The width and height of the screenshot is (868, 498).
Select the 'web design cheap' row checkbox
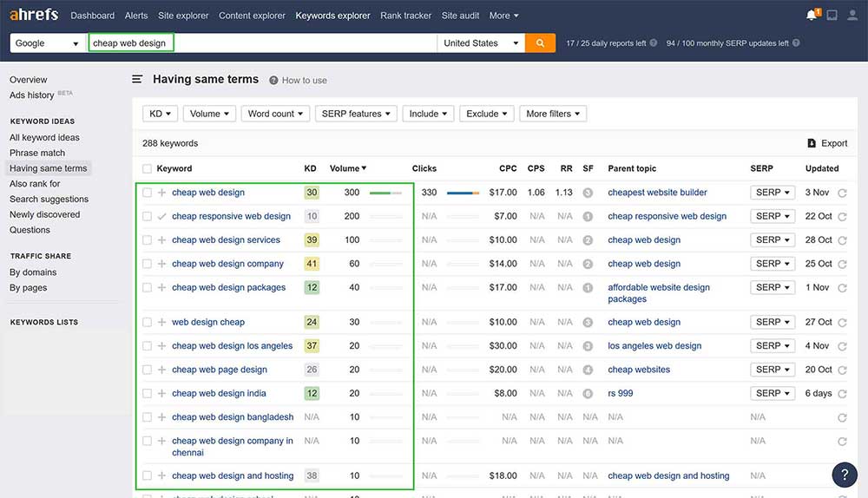tap(147, 322)
